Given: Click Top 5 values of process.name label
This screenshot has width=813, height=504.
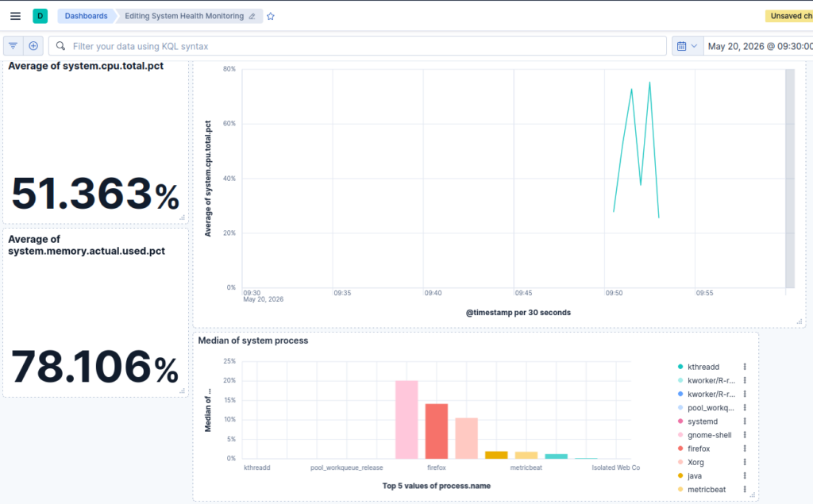Looking at the screenshot, I should (x=437, y=486).
